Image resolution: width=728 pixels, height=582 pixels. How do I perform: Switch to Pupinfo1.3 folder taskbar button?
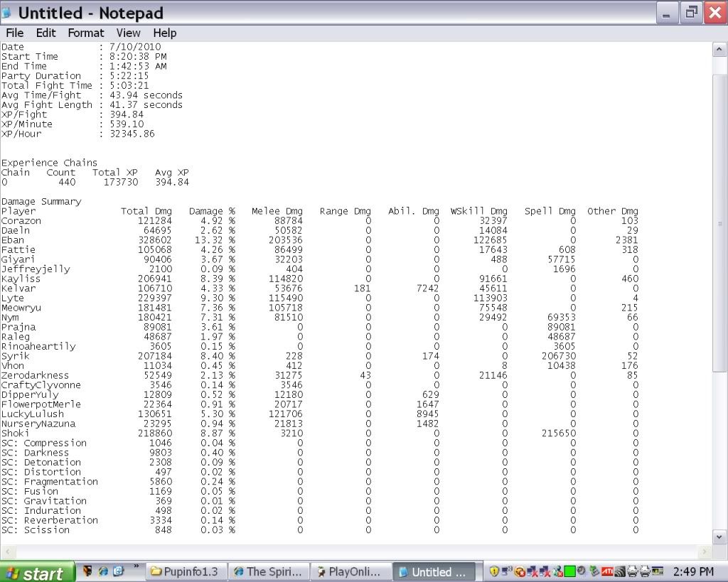click(186, 572)
